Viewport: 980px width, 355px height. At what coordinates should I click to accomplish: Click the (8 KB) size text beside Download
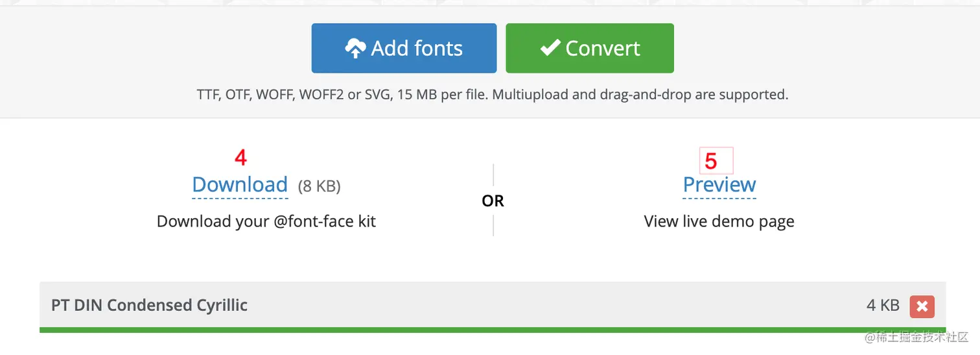(319, 186)
